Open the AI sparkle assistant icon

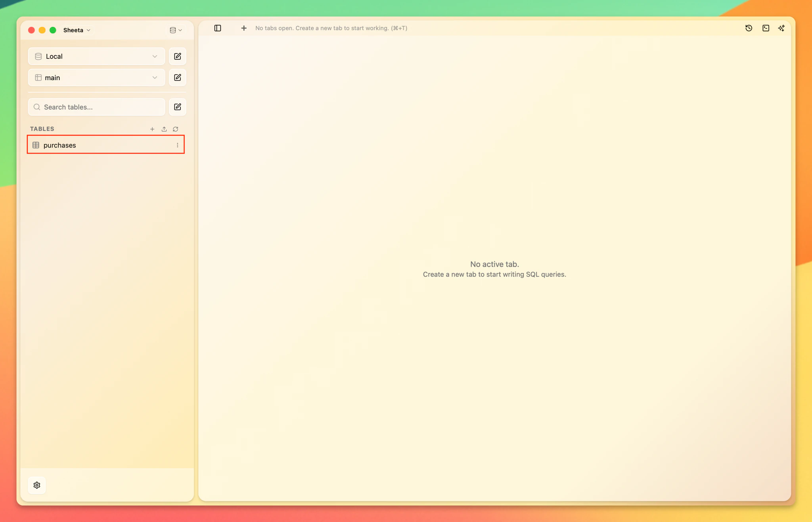[781, 28]
